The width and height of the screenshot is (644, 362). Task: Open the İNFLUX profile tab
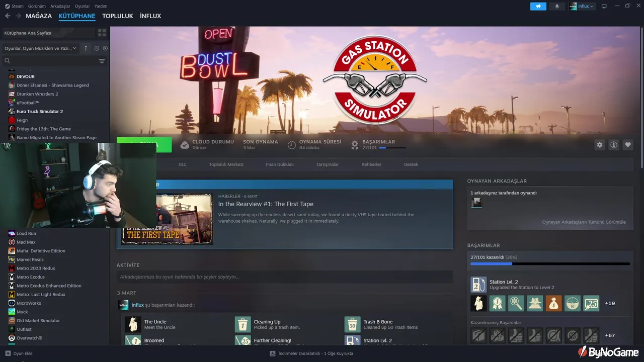150,16
